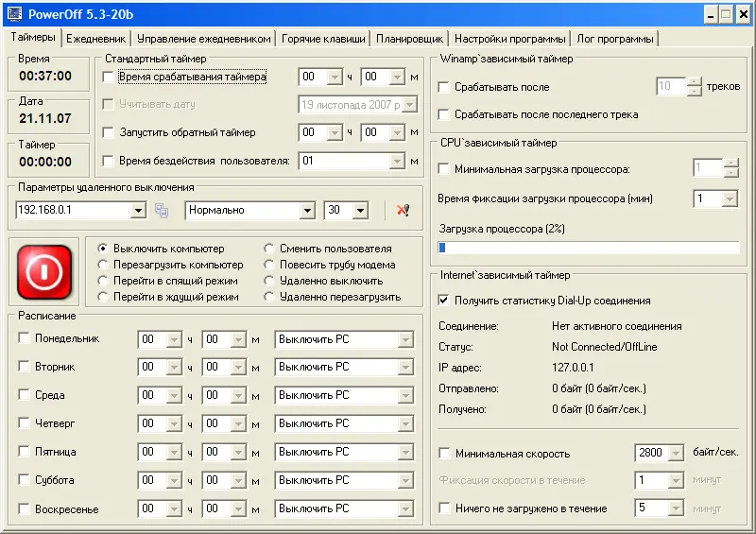The height and width of the screenshot is (534, 756).
Task: Click the 00:37:00 time display
Action: pos(45,76)
